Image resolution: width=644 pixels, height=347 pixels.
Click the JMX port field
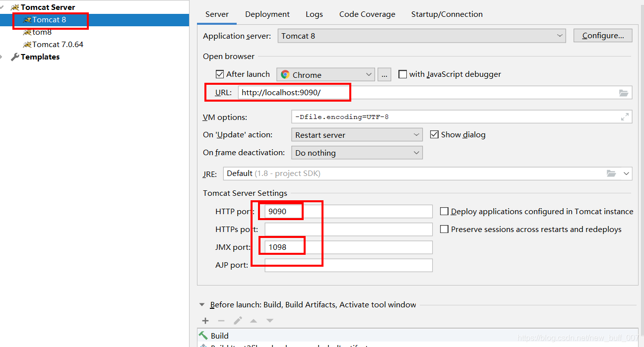(348, 247)
